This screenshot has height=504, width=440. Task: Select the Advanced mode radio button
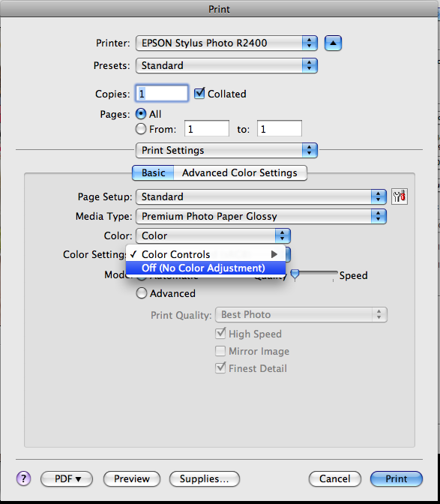(x=142, y=293)
